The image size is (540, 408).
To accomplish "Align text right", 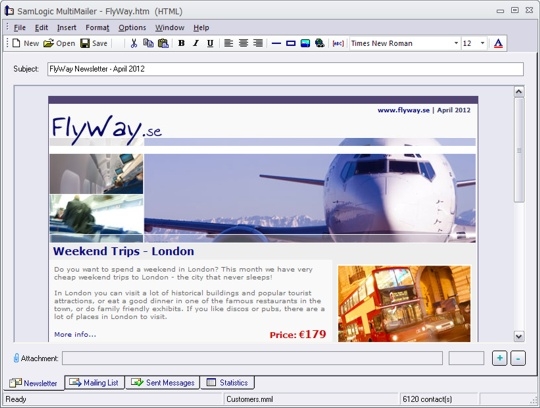I will coord(258,43).
